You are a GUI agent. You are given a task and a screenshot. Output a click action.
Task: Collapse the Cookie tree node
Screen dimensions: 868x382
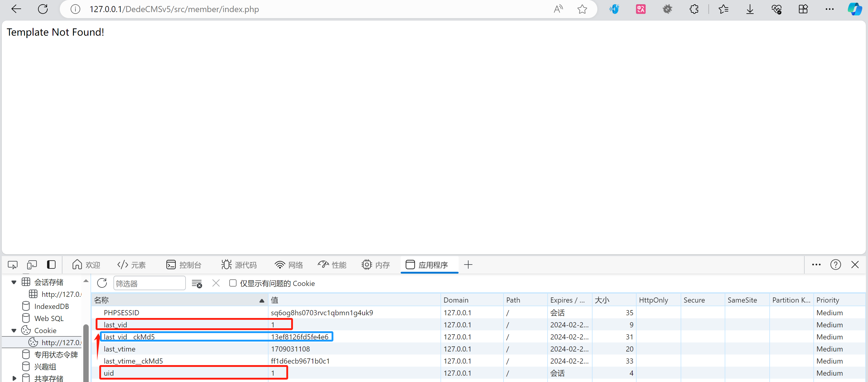pyautogui.click(x=14, y=330)
